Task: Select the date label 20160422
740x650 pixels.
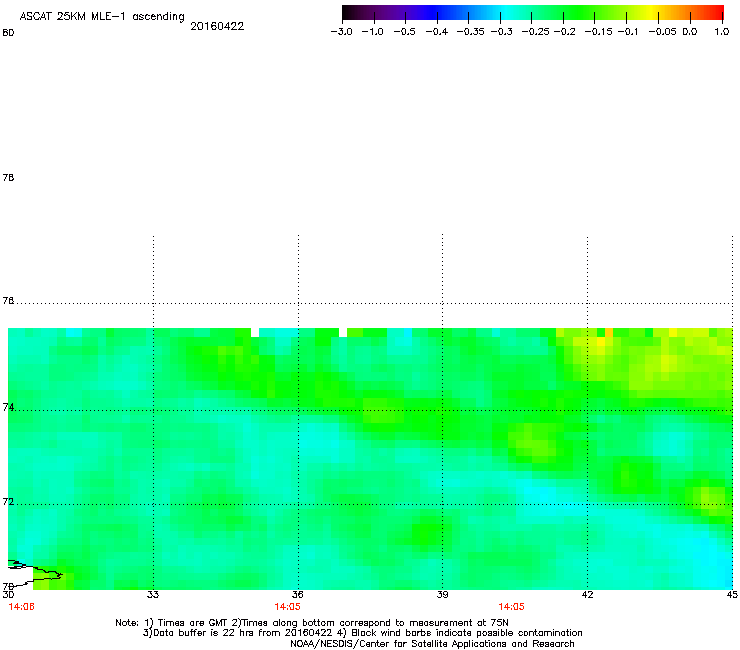Action: (217, 26)
